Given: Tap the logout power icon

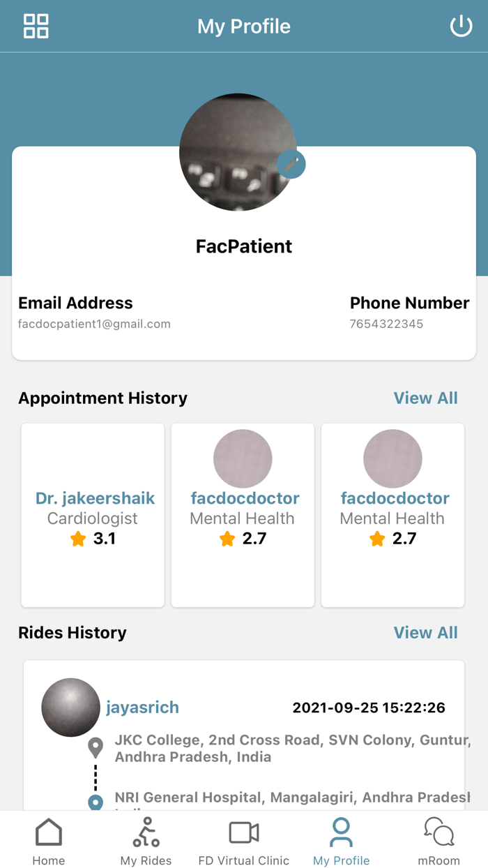Looking at the screenshot, I should click(x=461, y=26).
